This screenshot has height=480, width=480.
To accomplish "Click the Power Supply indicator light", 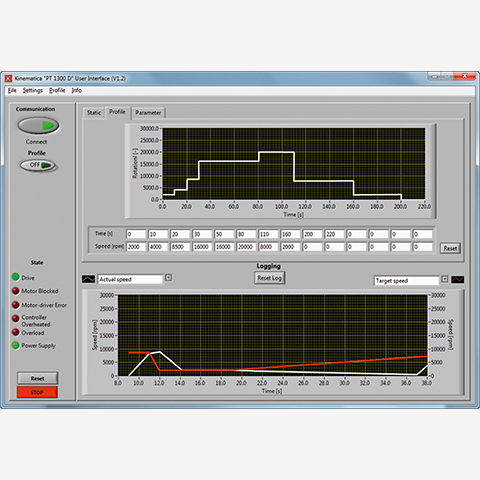I will tap(16, 345).
